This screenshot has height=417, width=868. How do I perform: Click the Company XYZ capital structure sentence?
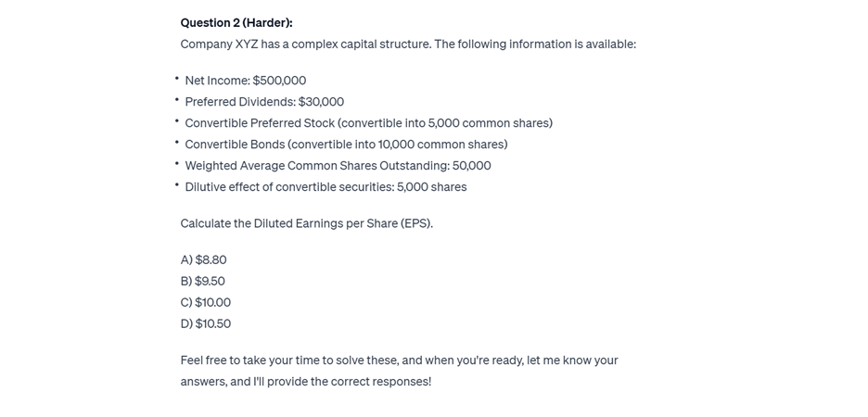pos(408,44)
